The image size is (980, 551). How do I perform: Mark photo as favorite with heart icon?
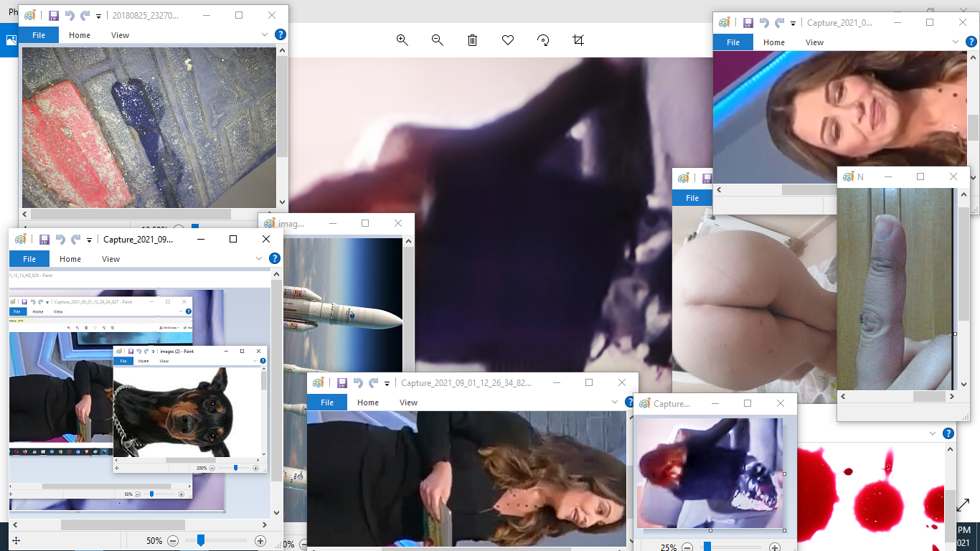coord(508,40)
